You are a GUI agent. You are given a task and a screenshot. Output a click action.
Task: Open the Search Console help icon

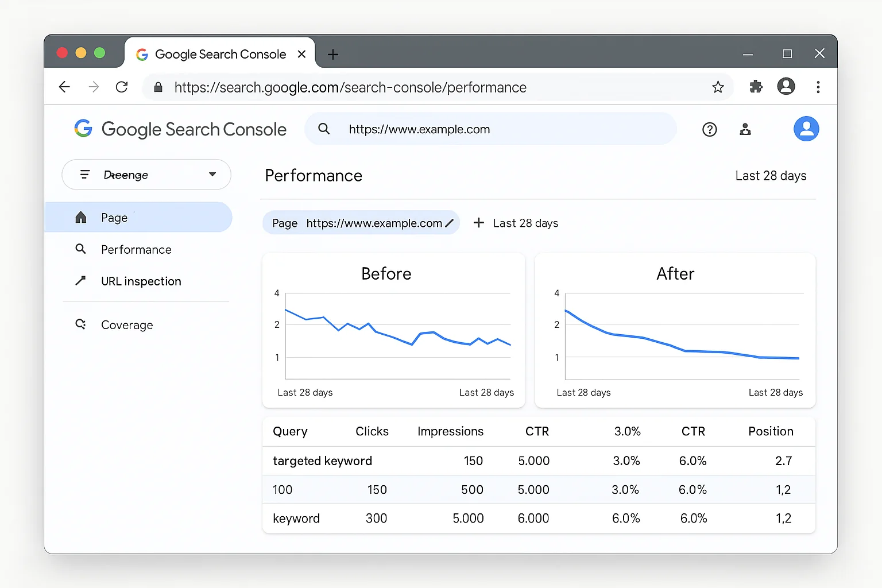(x=709, y=129)
